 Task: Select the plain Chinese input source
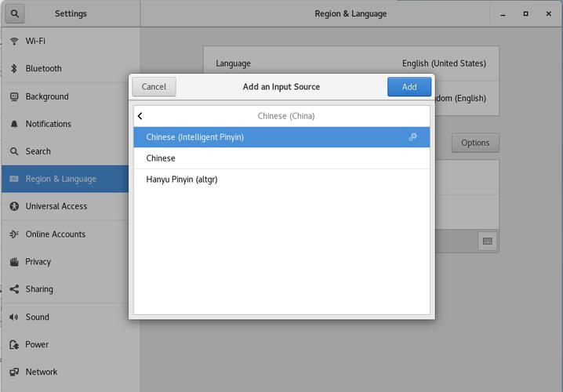(x=281, y=158)
